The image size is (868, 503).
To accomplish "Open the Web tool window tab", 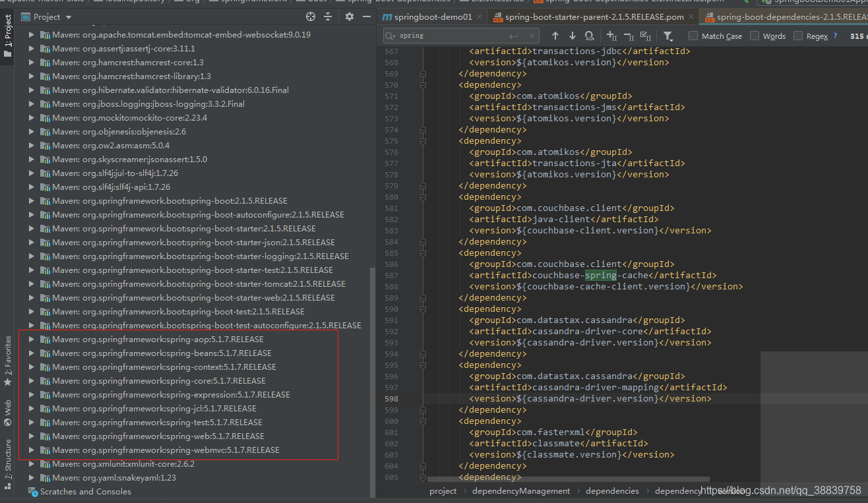I will point(7,412).
